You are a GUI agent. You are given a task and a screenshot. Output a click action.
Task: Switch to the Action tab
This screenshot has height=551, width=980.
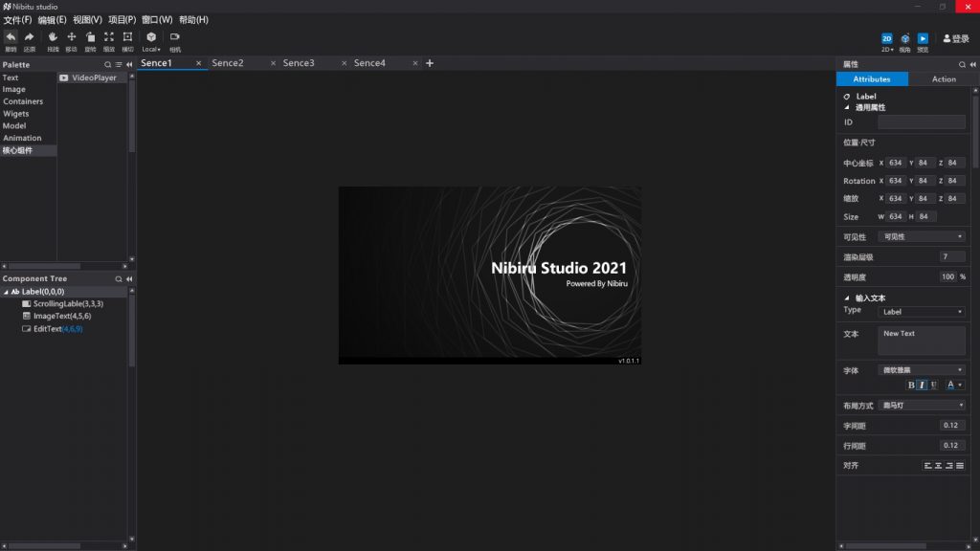[944, 79]
